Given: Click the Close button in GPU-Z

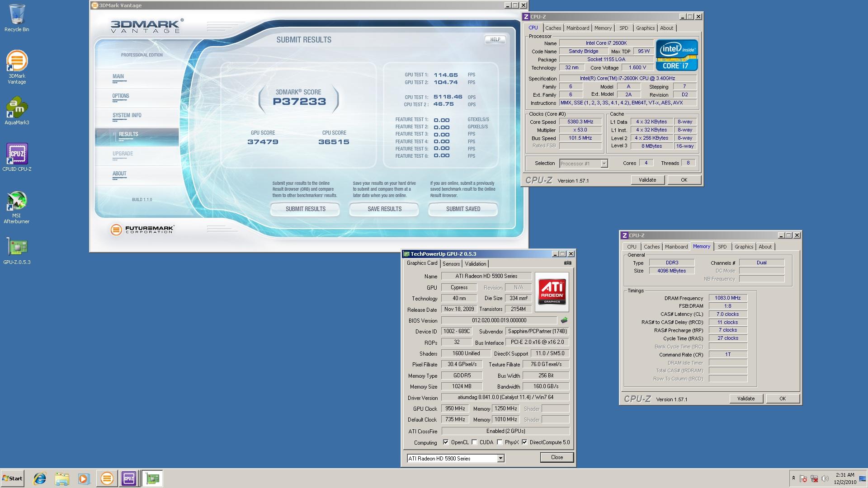Looking at the screenshot, I should (557, 457).
